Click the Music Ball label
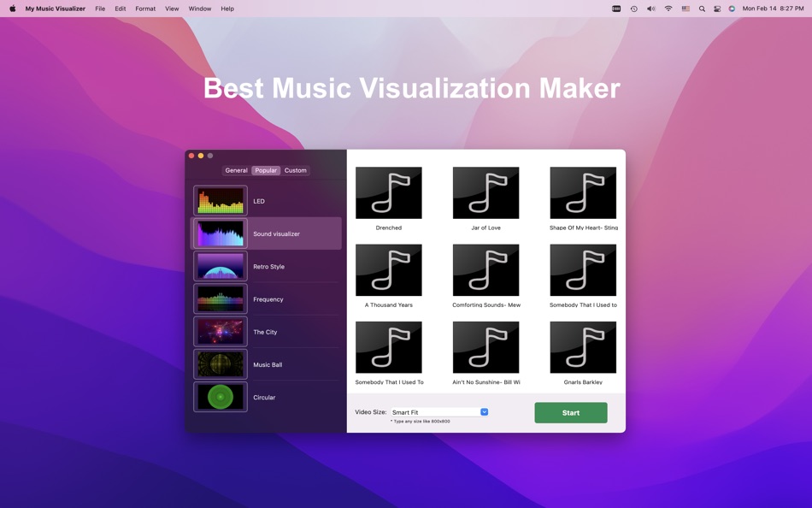Viewport: 812px width, 508px height. (x=268, y=365)
